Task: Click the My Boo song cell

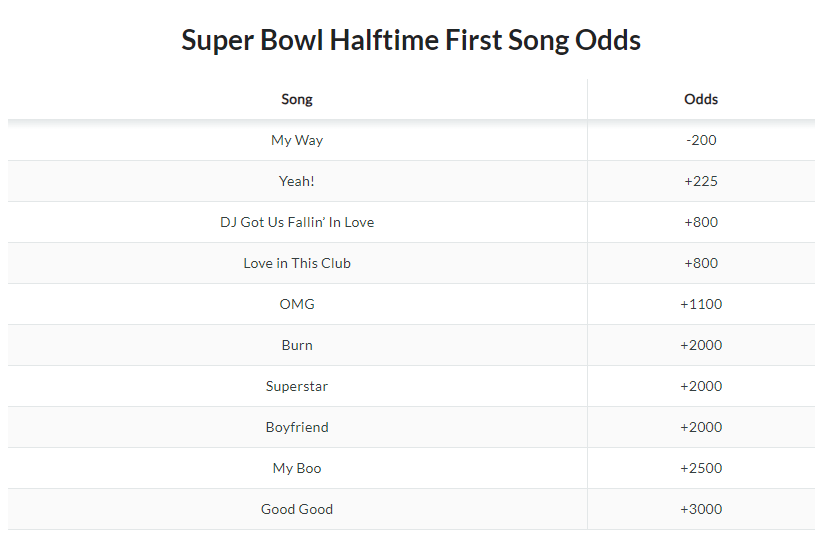Action: (x=297, y=468)
